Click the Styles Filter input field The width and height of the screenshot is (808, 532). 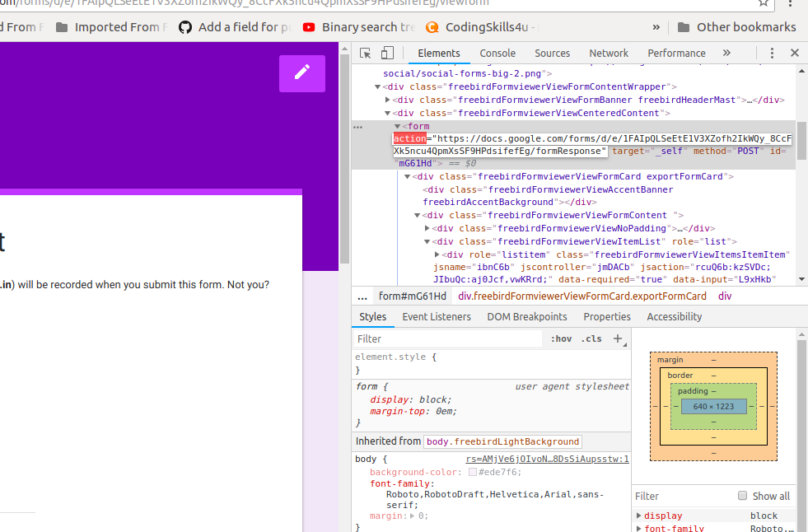(449, 338)
